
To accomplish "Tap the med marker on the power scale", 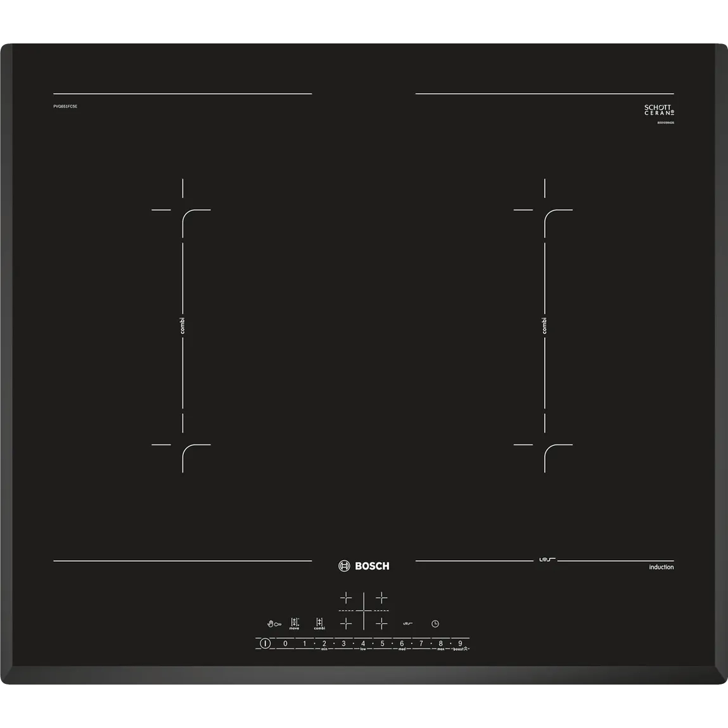I will (x=402, y=648).
